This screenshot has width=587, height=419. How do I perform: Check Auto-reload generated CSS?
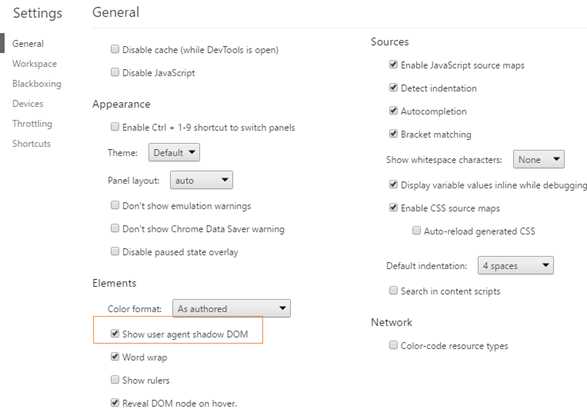tap(416, 230)
